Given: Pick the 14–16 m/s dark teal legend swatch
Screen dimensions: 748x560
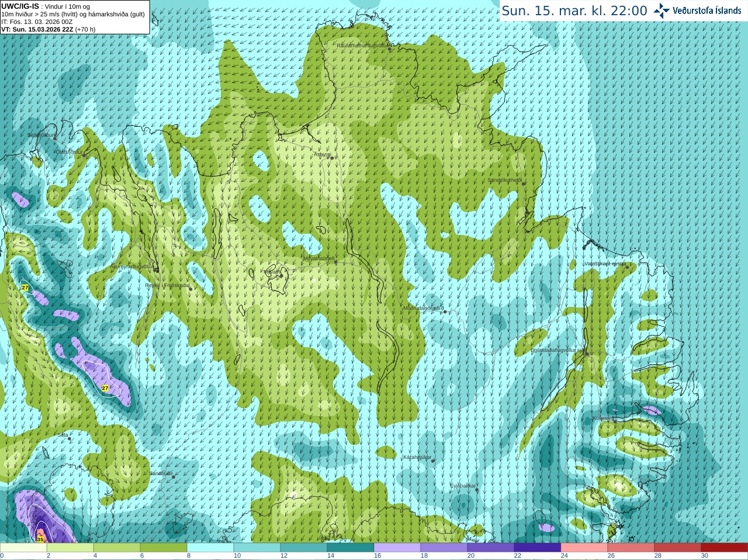Looking at the screenshot, I should coord(351,548).
